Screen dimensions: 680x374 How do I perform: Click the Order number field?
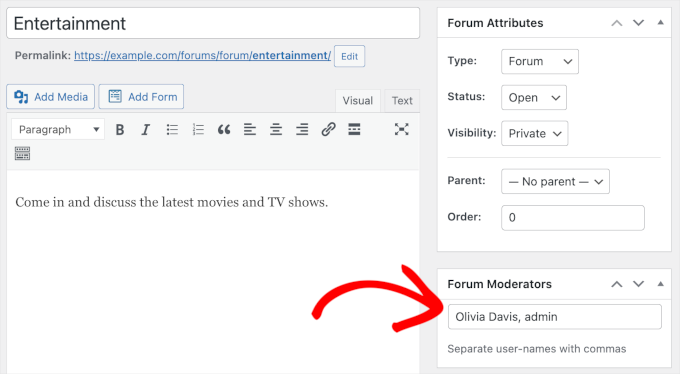pos(573,218)
